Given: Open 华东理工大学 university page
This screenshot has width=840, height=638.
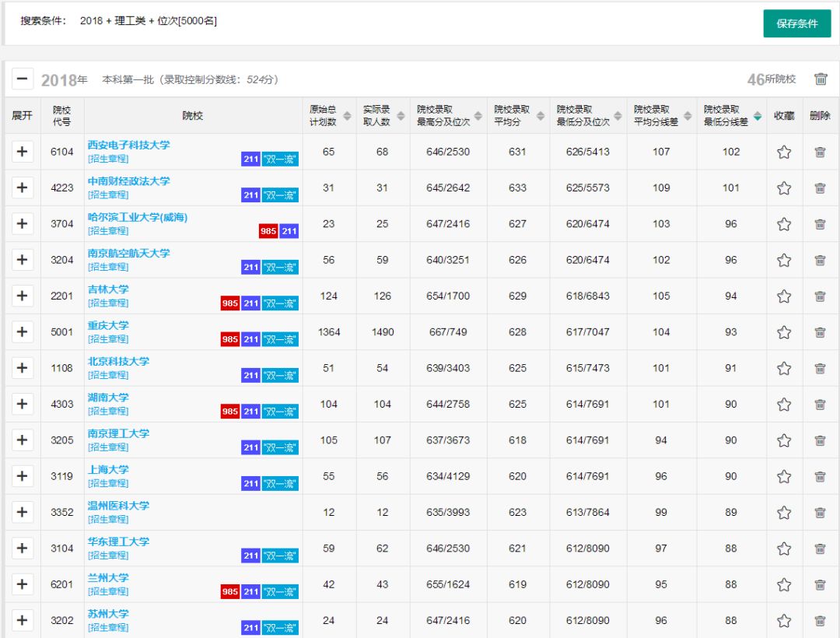Looking at the screenshot, I should 118,542.
